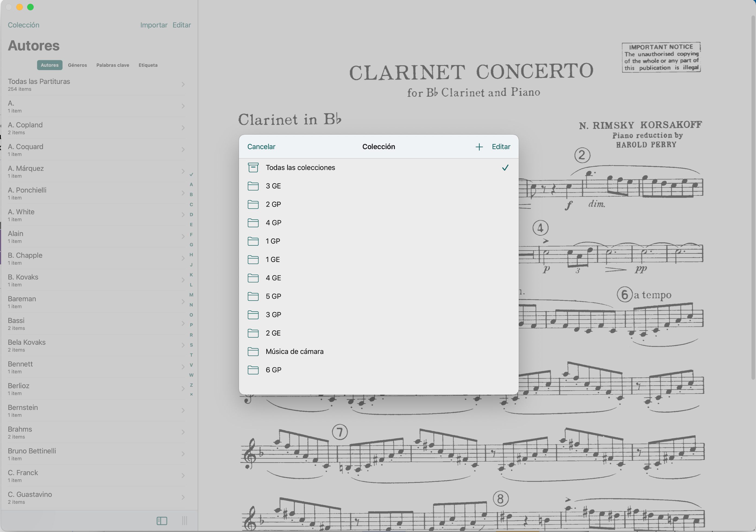Screen dimensions: 756x532
Task: Switch to the Palabras clave tab
Action: tap(113, 65)
